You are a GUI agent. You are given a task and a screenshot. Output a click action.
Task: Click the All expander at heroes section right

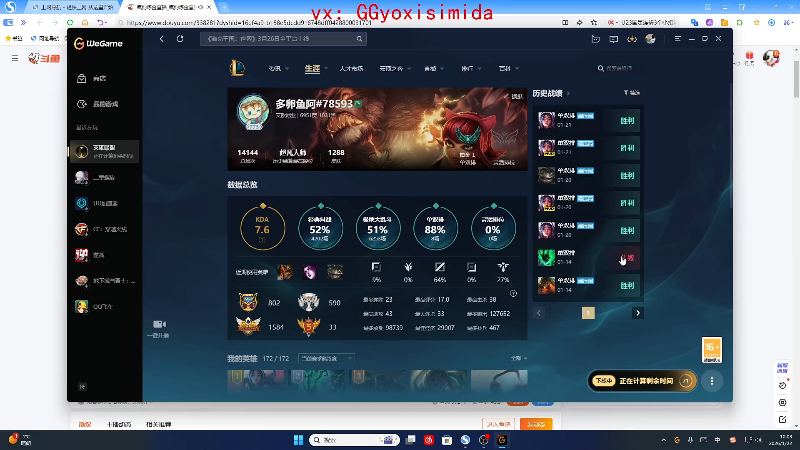[518, 358]
